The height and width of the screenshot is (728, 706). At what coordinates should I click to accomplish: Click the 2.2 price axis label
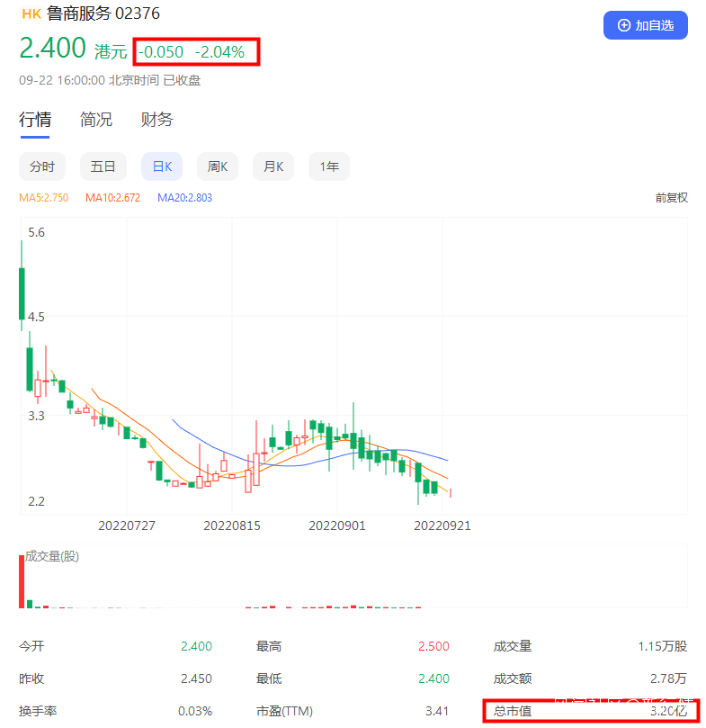[36, 501]
